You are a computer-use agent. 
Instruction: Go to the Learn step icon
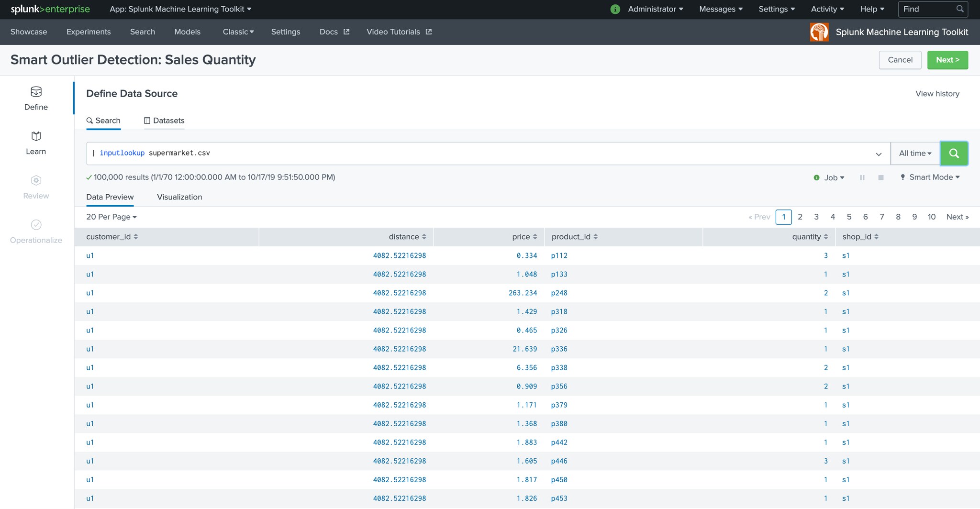[x=36, y=136]
